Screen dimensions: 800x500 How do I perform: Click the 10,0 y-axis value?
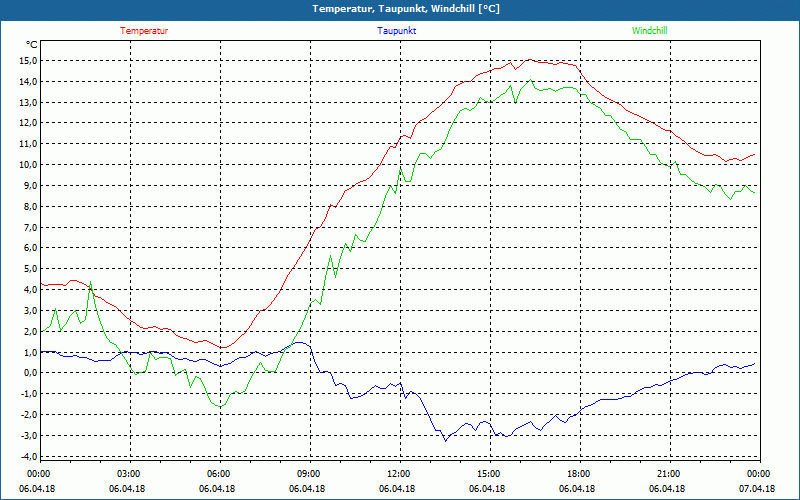(29, 165)
